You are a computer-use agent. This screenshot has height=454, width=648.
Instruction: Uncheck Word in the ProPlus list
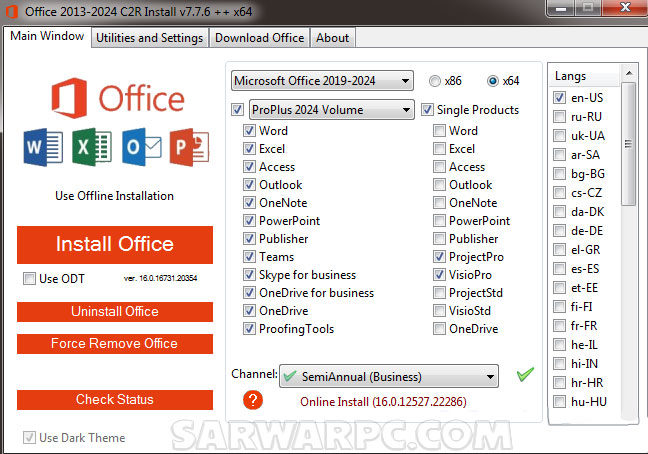point(249,131)
